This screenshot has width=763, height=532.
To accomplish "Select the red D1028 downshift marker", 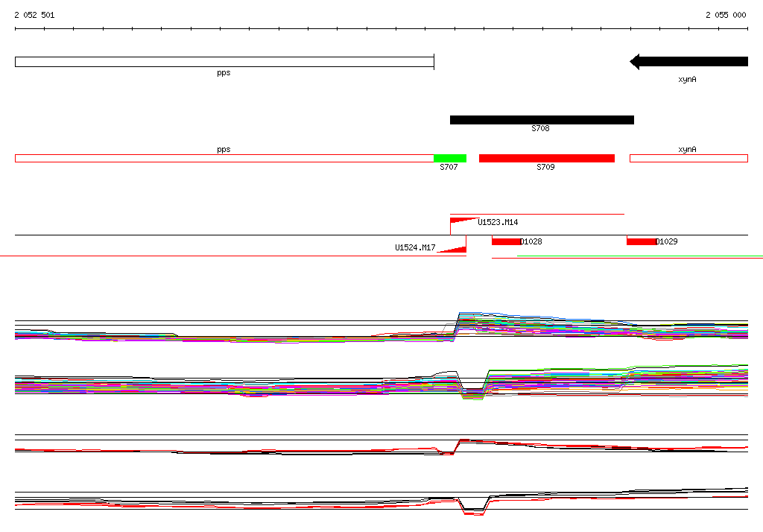I will point(506,241).
